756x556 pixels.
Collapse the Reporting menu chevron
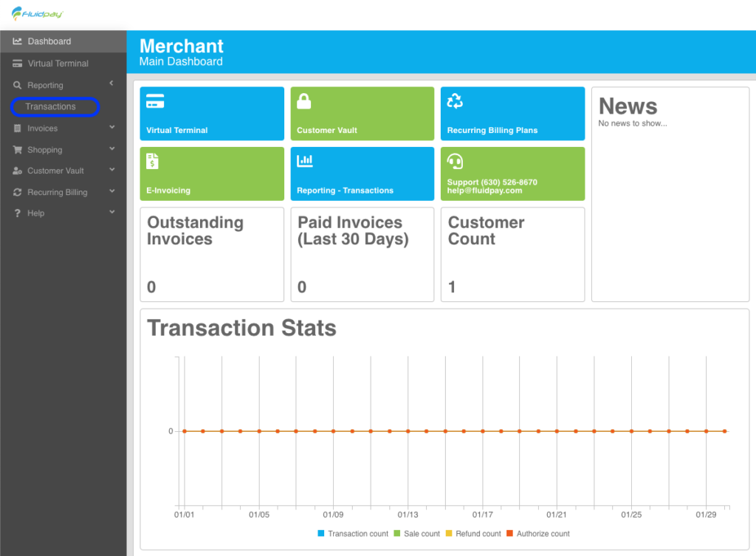[x=111, y=83]
